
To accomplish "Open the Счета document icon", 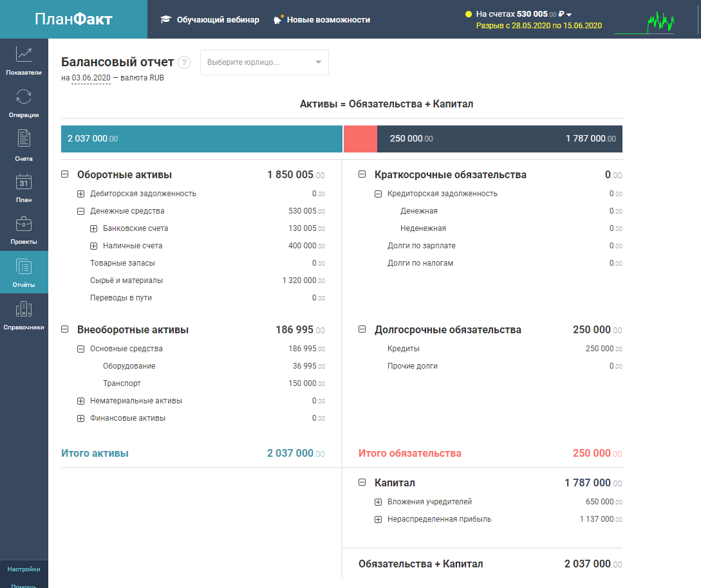I will click(x=24, y=138).
